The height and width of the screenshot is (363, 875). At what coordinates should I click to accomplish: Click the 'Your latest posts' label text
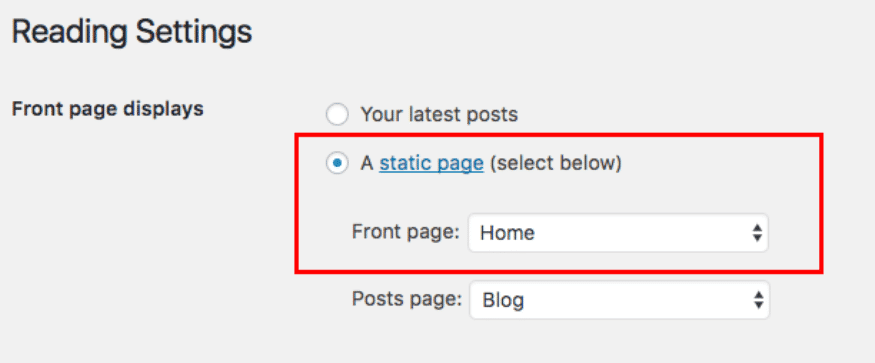(439, 115)
